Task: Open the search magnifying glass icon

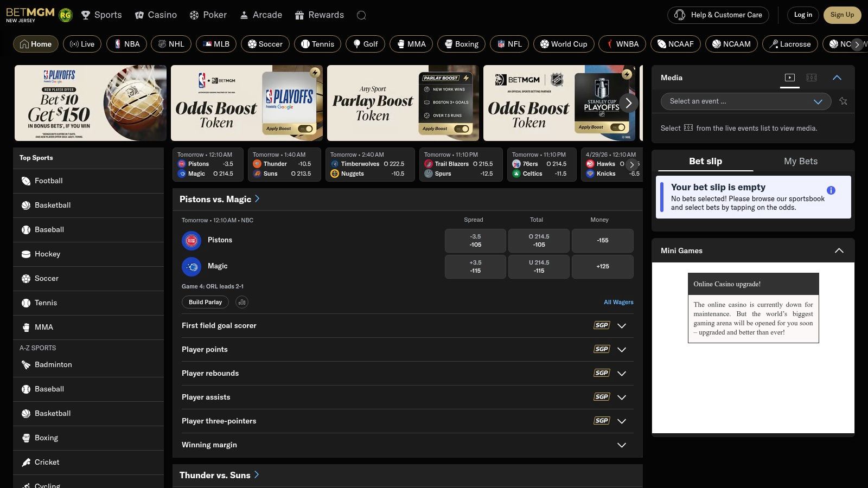Action: coord(361,15)
